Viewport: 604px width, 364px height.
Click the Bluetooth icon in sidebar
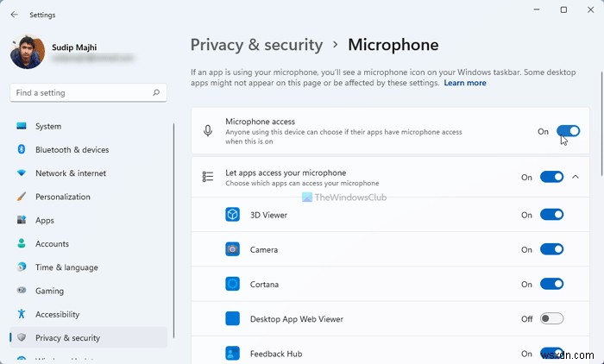pyautogui.click(x=22, y=149)
